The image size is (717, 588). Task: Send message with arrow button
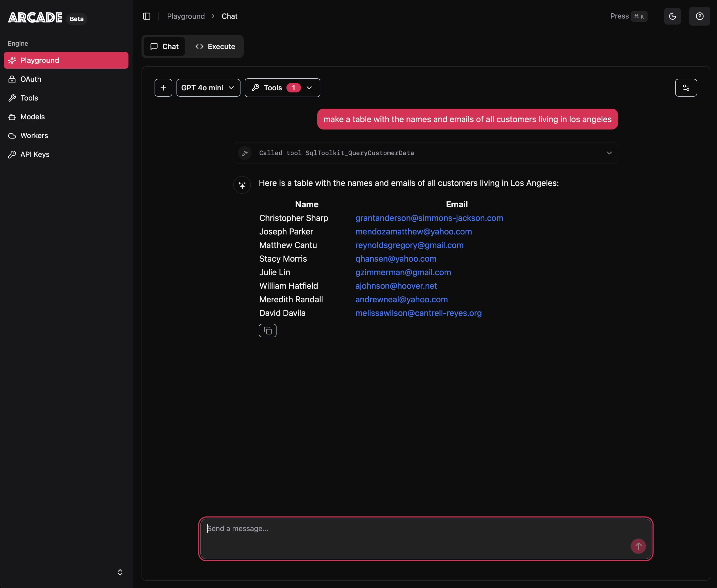pos(638,546)
